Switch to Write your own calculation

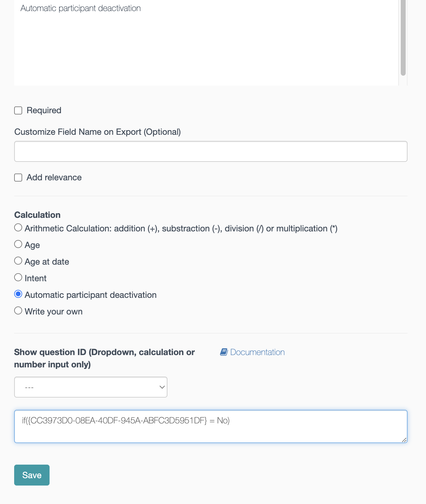tap(18, 311)
